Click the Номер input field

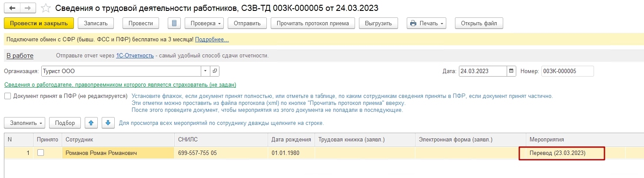(567, 71)
